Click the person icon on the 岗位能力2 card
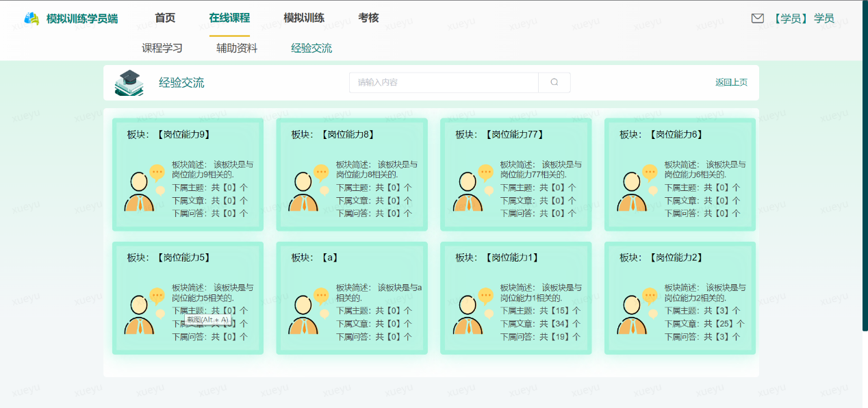 coord(632,315)
